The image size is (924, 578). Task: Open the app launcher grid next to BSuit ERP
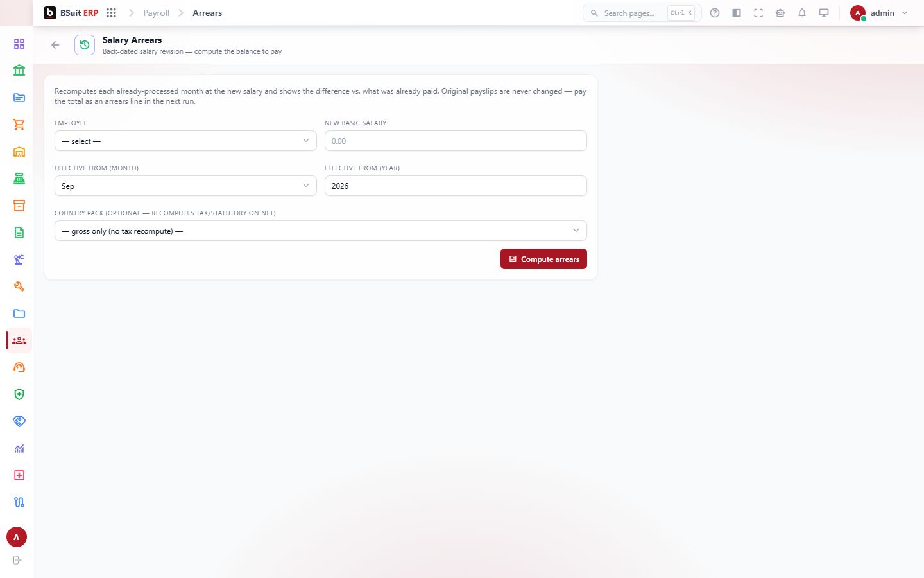tap(111, 13)
